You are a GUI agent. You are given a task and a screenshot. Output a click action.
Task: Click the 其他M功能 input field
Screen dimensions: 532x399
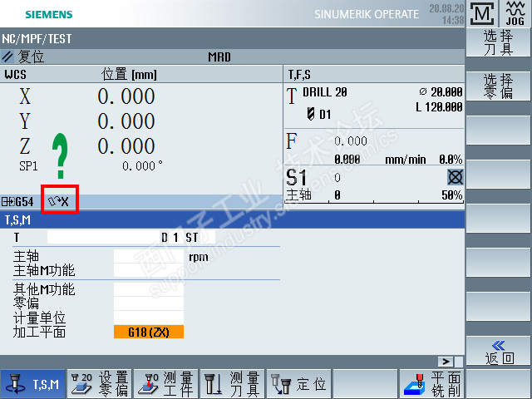149,289
